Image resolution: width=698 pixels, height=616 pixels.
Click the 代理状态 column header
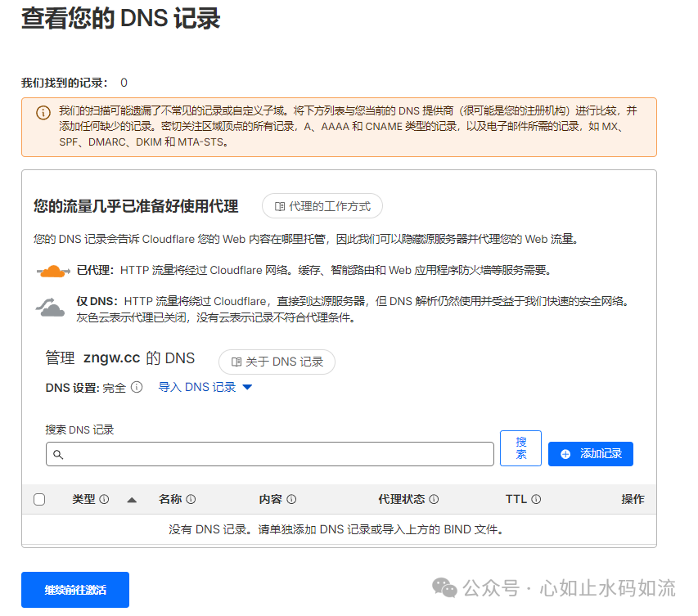[x=402, y=499]
